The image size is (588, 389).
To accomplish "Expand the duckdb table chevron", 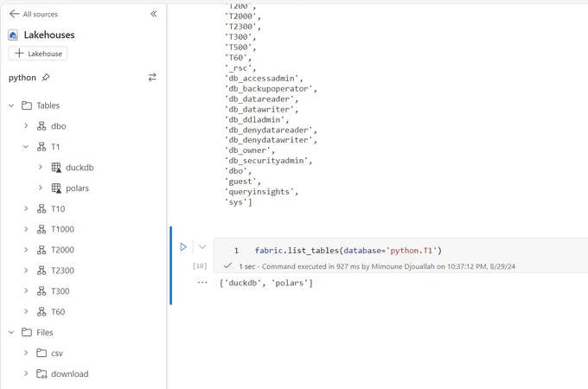I will click(41, 167).
